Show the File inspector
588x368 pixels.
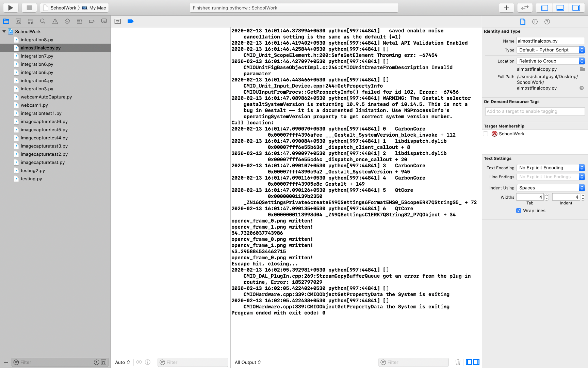[523, 22]
